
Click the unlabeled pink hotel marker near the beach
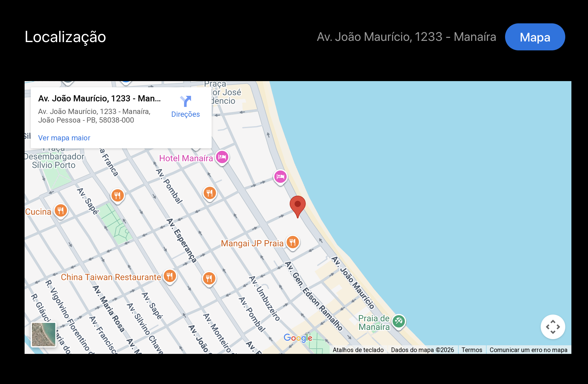280,177
